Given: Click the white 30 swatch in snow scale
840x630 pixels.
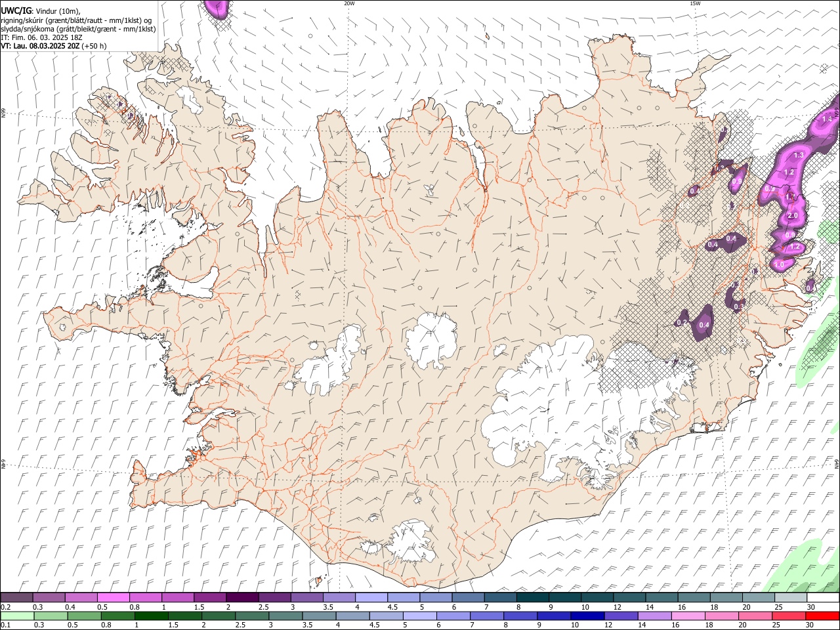Looking at the screenshot, I should pos(823,598).
